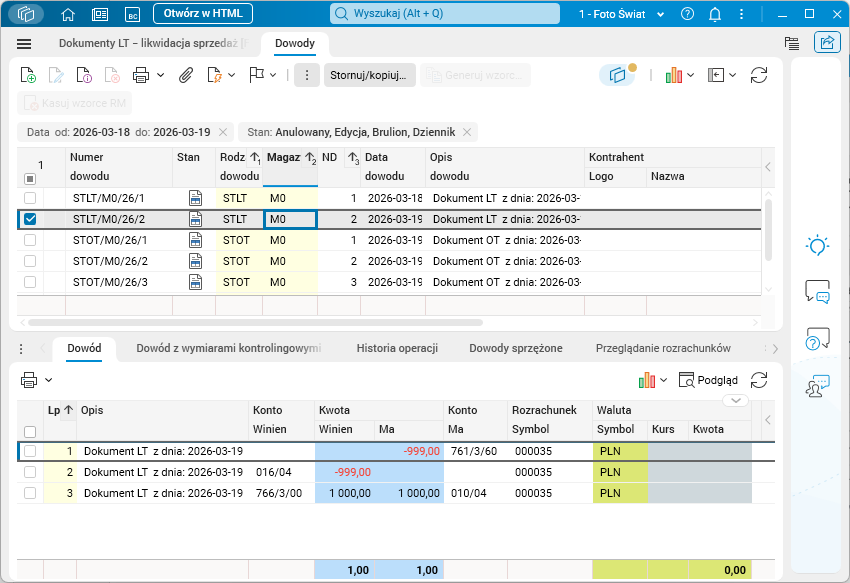This screenshot has height=583, width=850.
Task: Uncheck the selected STLT/M0/26/2 row
Action: tap(30, 219)
